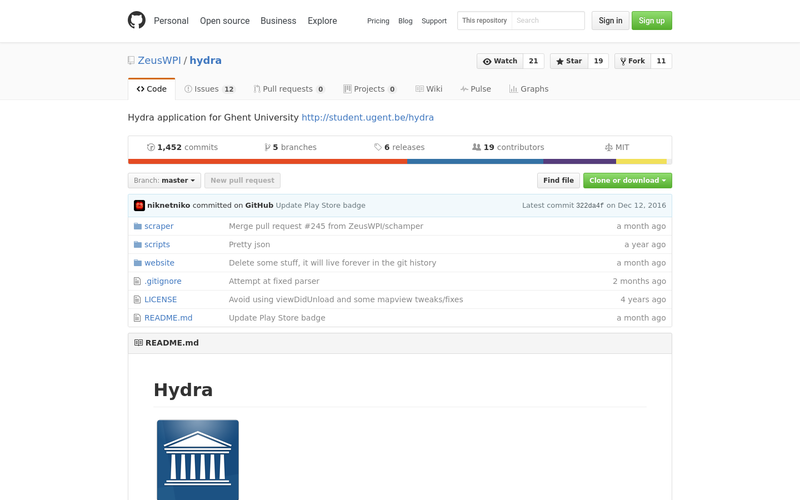Viewport: 800px width, 500px height.
Task: Click the releases tag icon
Action: click(378, 147)
